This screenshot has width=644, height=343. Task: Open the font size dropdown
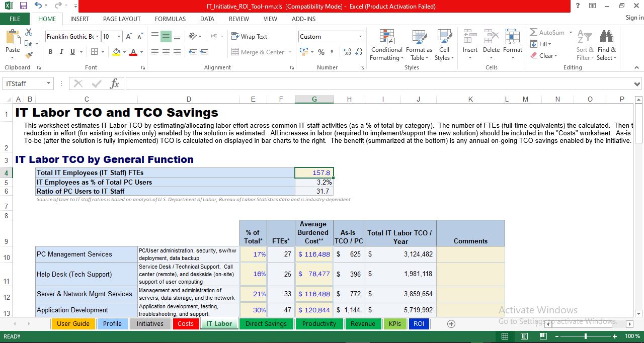119,36
